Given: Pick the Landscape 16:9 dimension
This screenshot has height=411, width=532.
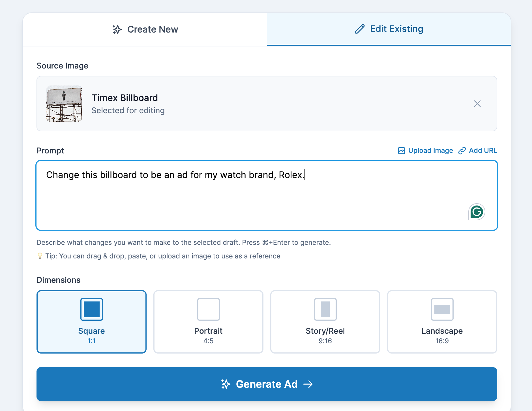Looking at the screenshot, I should [442, 322].
